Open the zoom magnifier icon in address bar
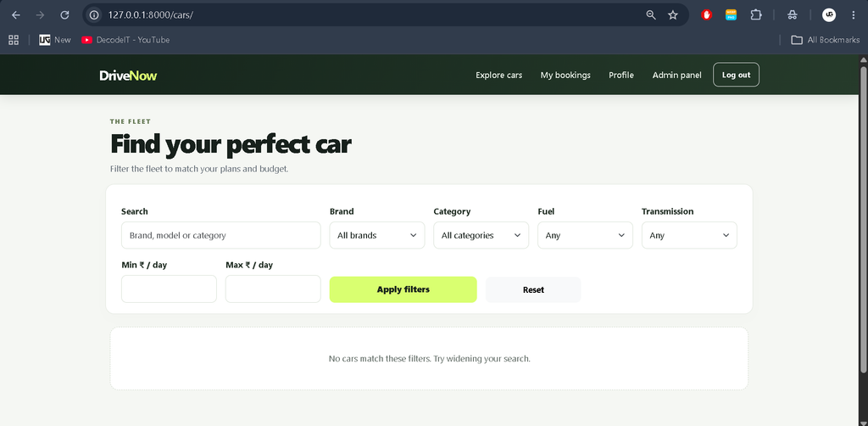 point(651,15)
